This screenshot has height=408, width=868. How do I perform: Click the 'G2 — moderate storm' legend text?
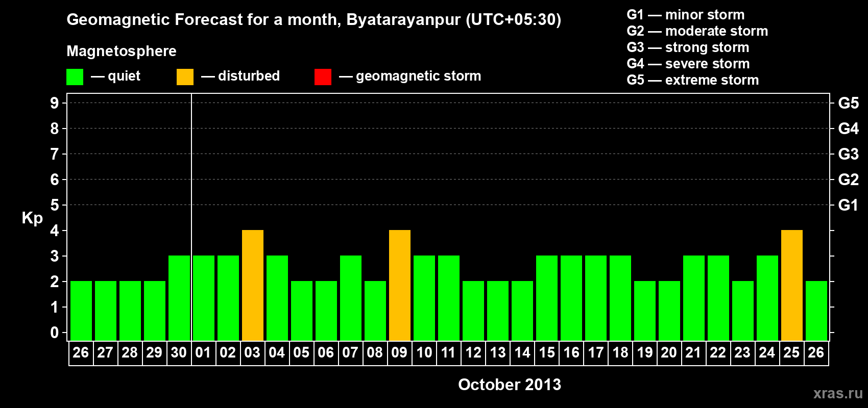tap(697, 31)
